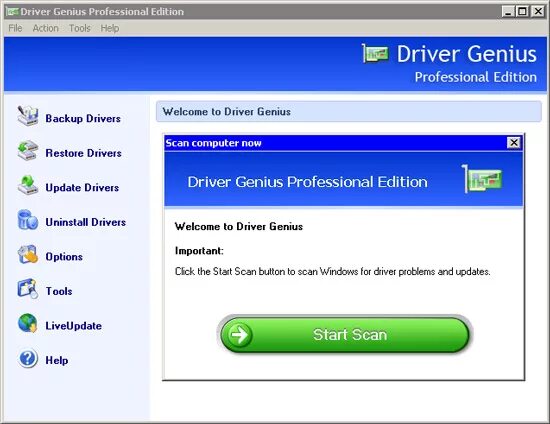Screen dimensions: 550x424
Task: Click the window title bar text
Action: pyautogui.click(x=102, y=12)
